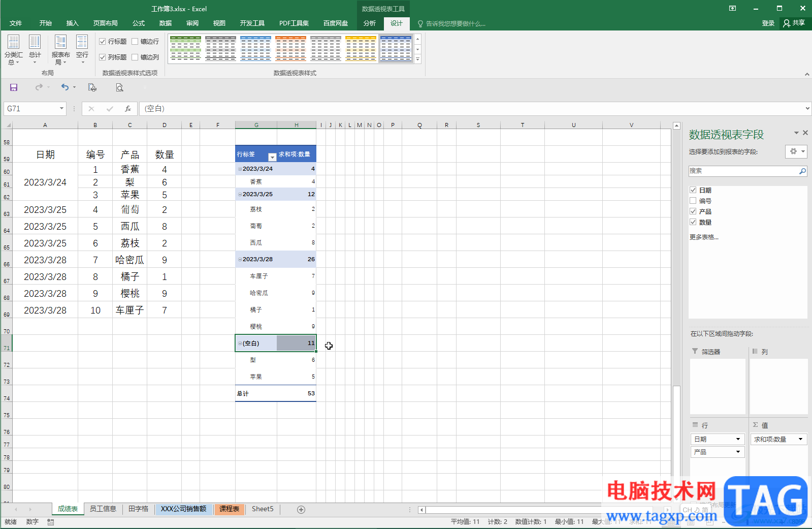Image resolution: width=812 pixels, height=529 pixels.
Task: Click the Share (共享) button
Action: point(794,23)
